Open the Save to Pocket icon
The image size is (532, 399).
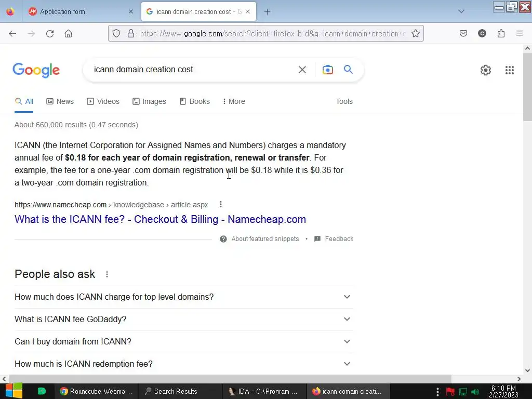(x=463, y=33)
